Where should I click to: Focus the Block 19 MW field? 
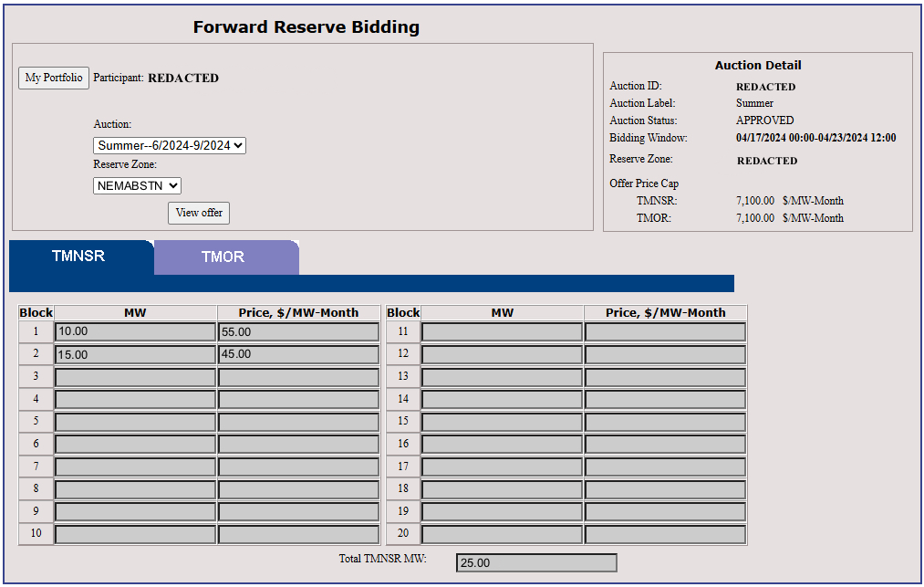pos(502,511)
